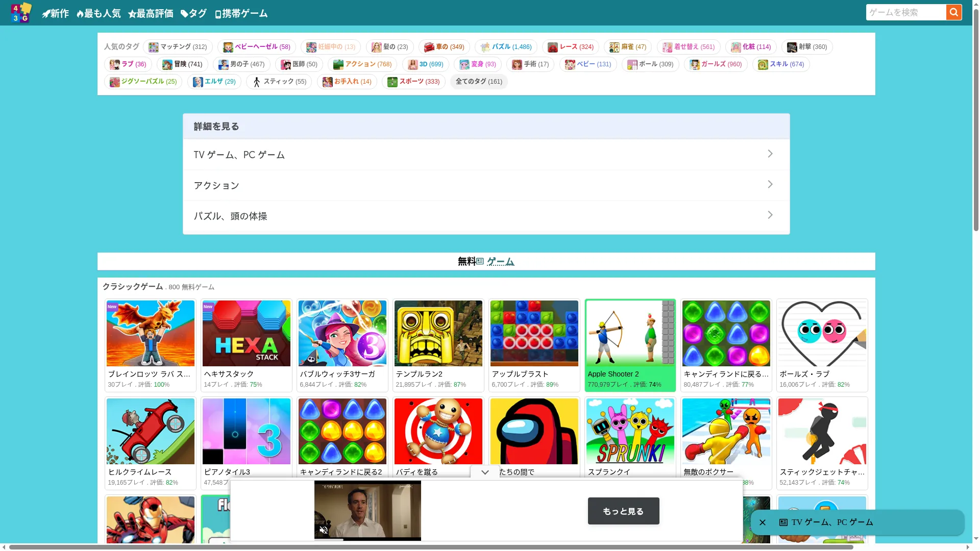Open the アップルブラスト game
Screen dimensions: 980x551
pos(534,345)
